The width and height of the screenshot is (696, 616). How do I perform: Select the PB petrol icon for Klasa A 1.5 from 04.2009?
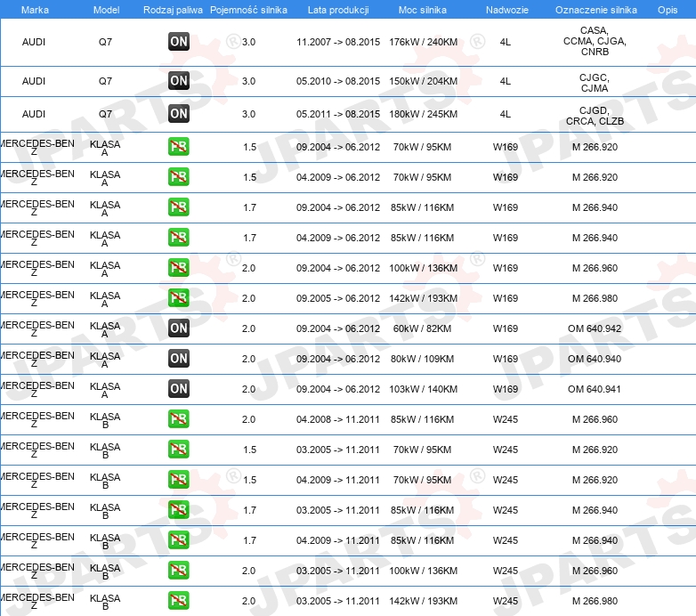(x=179, y=176)
